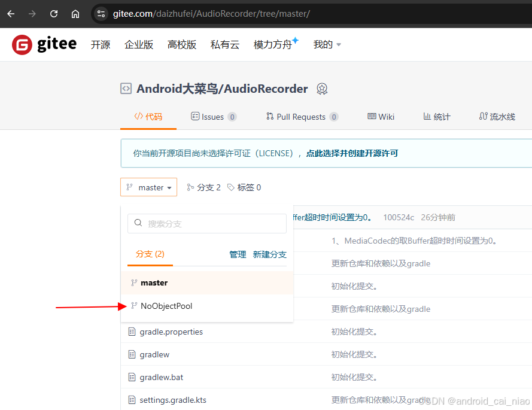532x410 pixels.
Task: Click the tag icon near 标签 0
Action: click(231, 187)
